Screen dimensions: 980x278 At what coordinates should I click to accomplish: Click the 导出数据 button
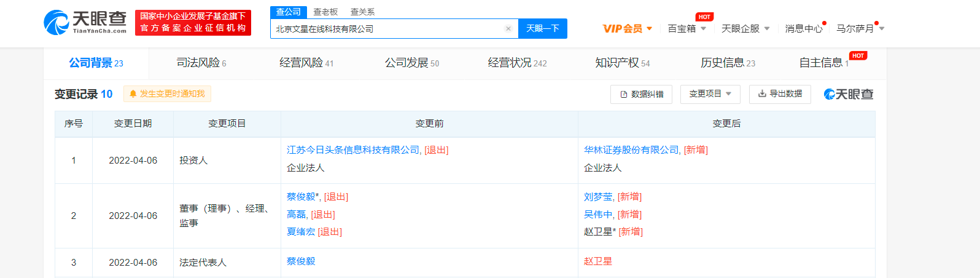(780, 94)
